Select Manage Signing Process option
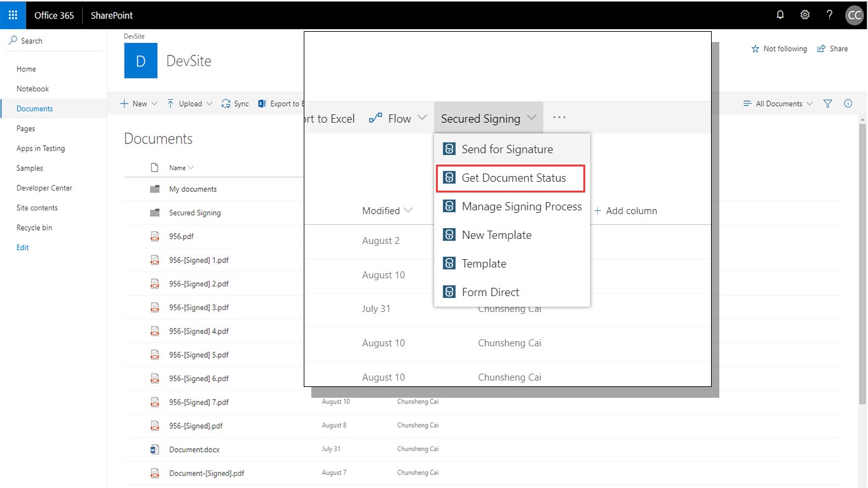The height and width of the screenshot is (488, 868). pyautogui.click(x=522, y=207)
